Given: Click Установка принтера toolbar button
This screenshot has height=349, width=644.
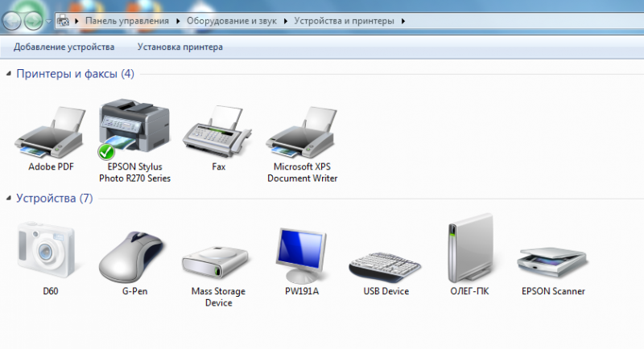Looking at the screenshot, I should 180,47.
